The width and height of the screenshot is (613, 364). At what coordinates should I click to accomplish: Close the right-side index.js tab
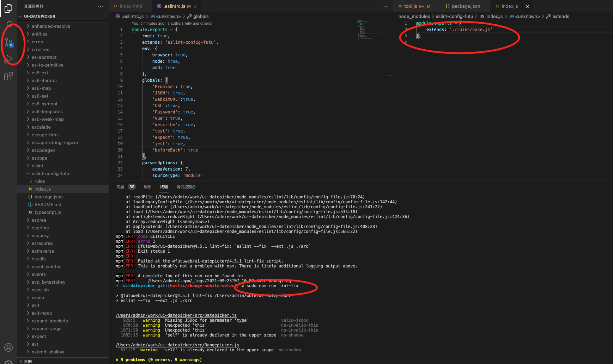coord(528,6)
